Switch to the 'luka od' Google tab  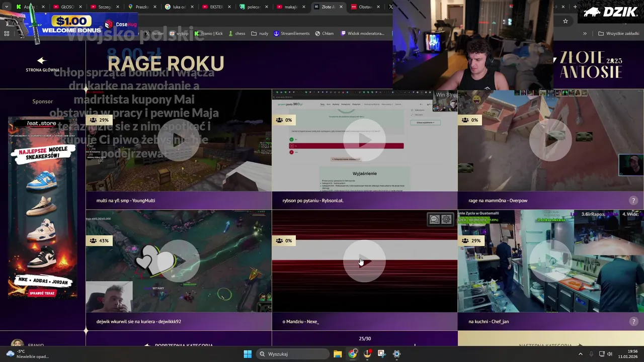[x=180, y=7]
